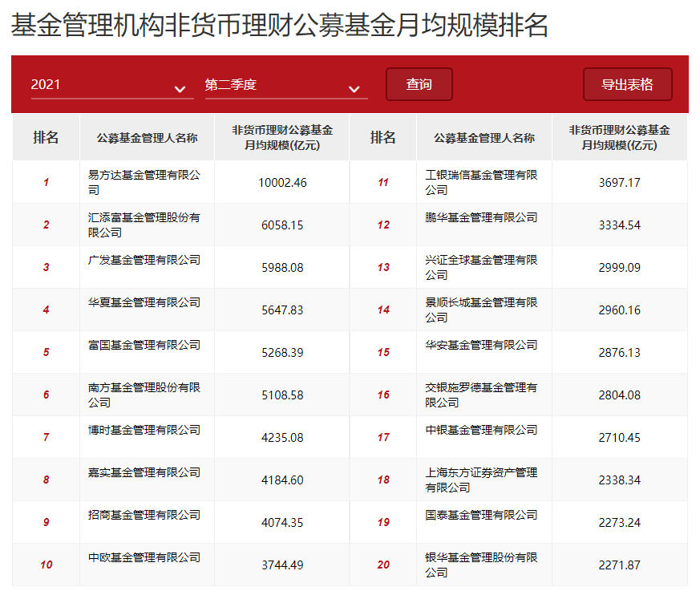700x591 pixels.
Task: Click left 月均规模(亿元) column header
Action: [281, 137]
